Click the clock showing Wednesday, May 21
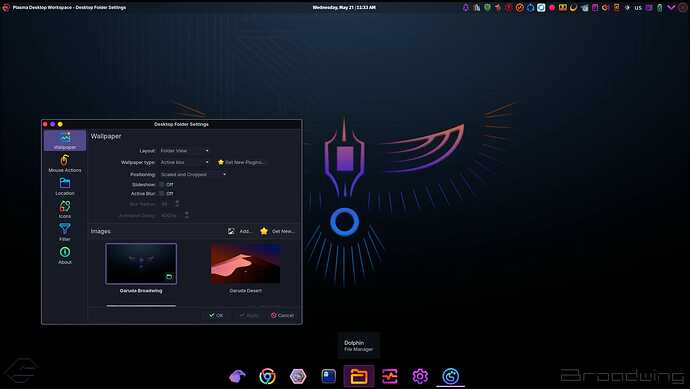690x389 pixels. [344, 7]
